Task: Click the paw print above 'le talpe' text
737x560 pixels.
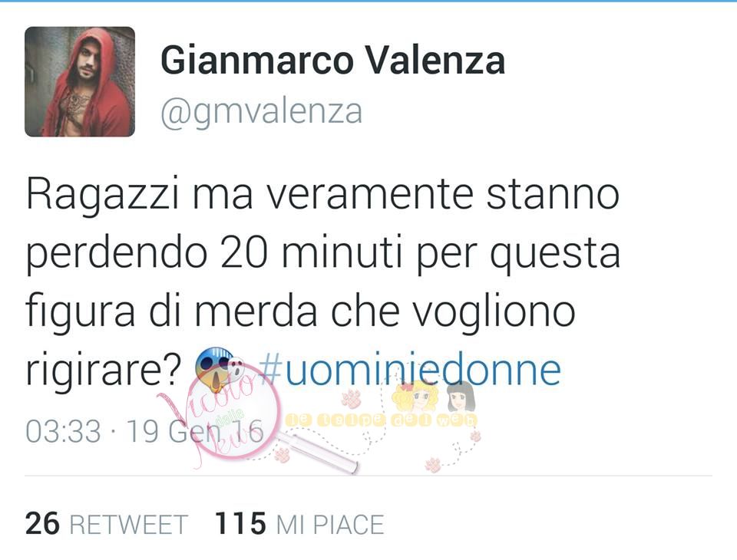Action: point(351,399)
